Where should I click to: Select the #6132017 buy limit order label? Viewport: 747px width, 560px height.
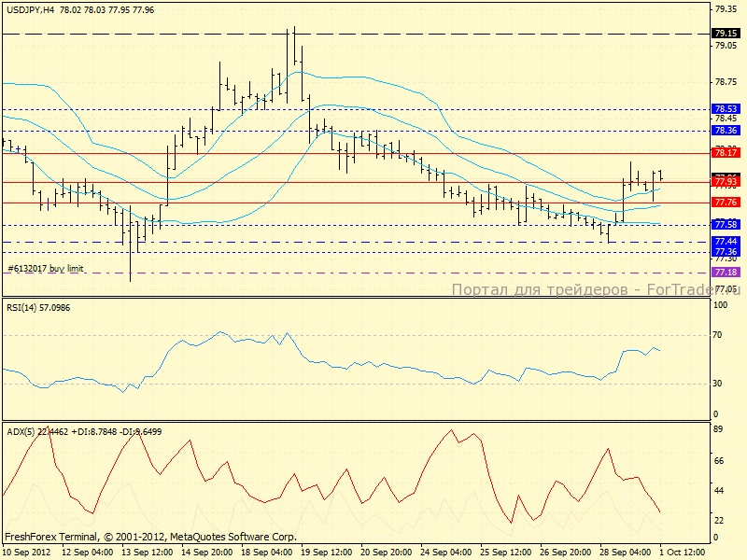(x=46, y=269)
